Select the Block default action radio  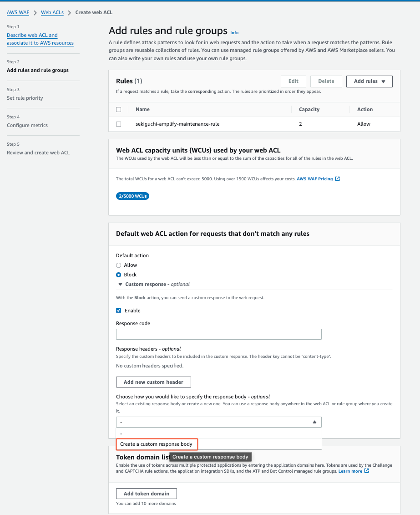pos(118,275)
